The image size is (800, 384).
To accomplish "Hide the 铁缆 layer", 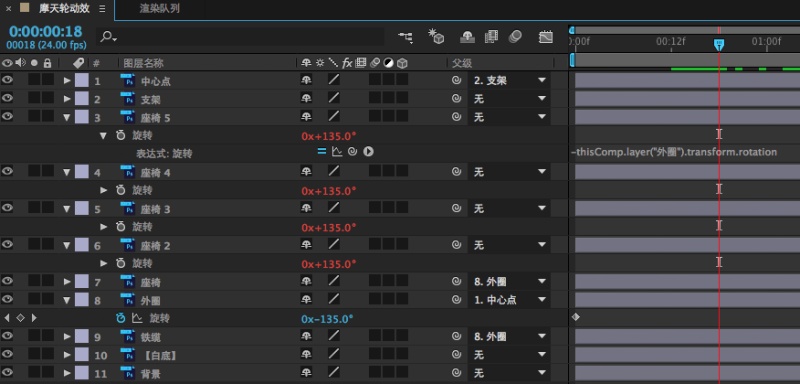I will [x=7, y=336].
